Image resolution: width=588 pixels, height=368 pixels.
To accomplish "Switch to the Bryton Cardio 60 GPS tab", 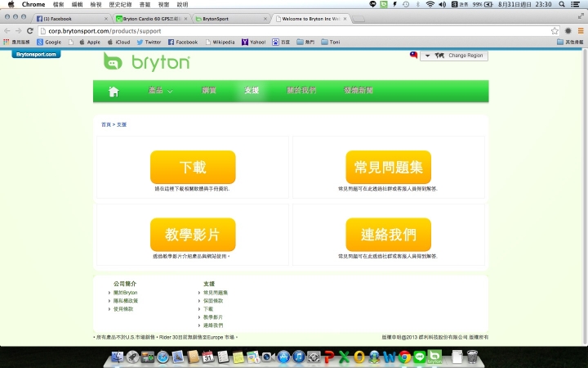I will click(152, 18).
